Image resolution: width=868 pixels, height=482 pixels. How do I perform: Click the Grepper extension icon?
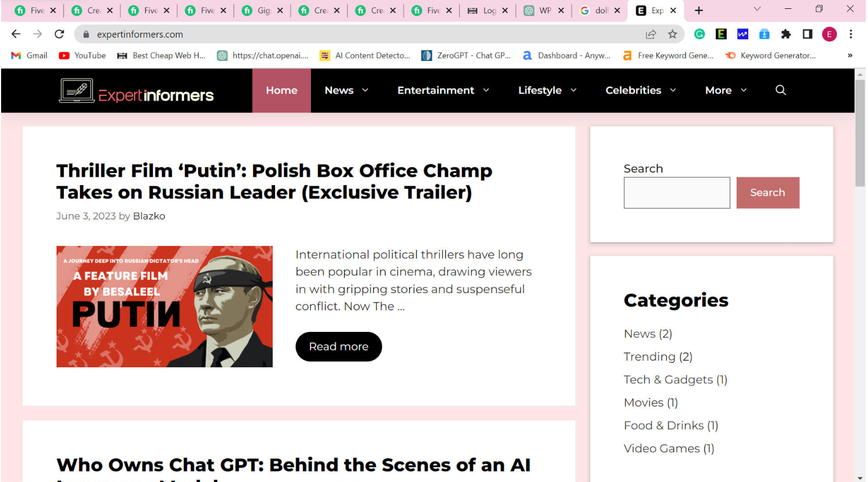pyautogui.click(x=721, y=34)
